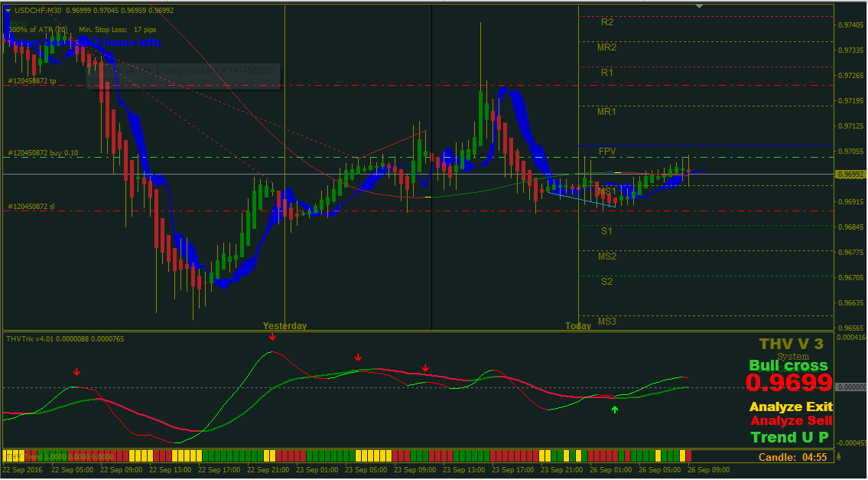Click the '23 Sep 17:00' time axis label

point(514,469)
